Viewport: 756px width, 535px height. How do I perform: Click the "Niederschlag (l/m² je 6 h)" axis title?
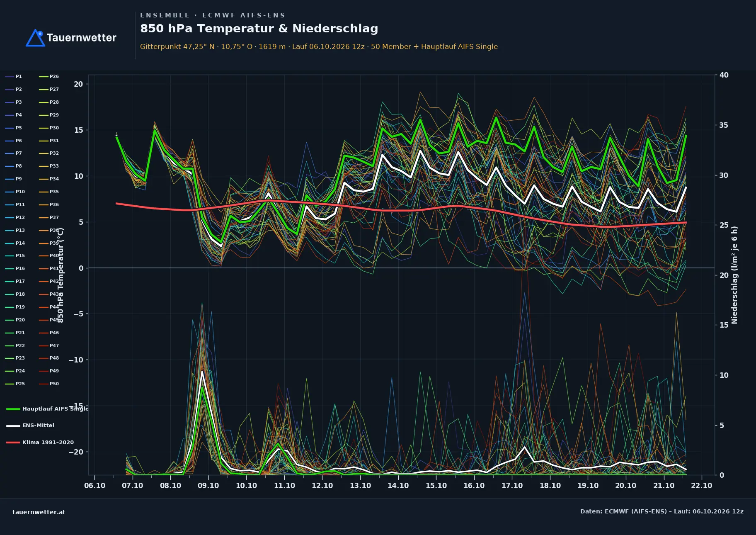[x=734, y=275]
